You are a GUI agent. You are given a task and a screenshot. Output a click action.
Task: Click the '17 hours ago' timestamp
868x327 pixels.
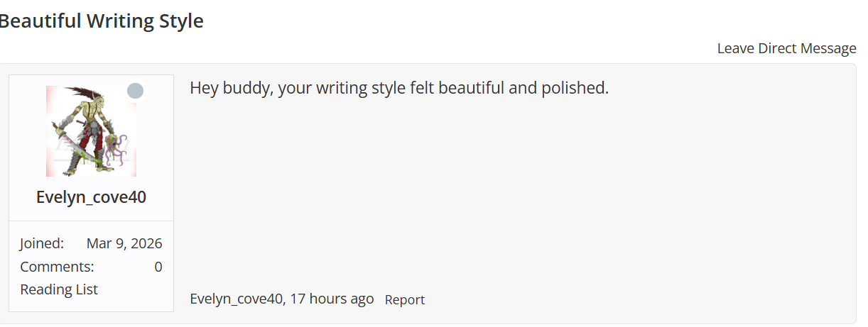(332, 299)
